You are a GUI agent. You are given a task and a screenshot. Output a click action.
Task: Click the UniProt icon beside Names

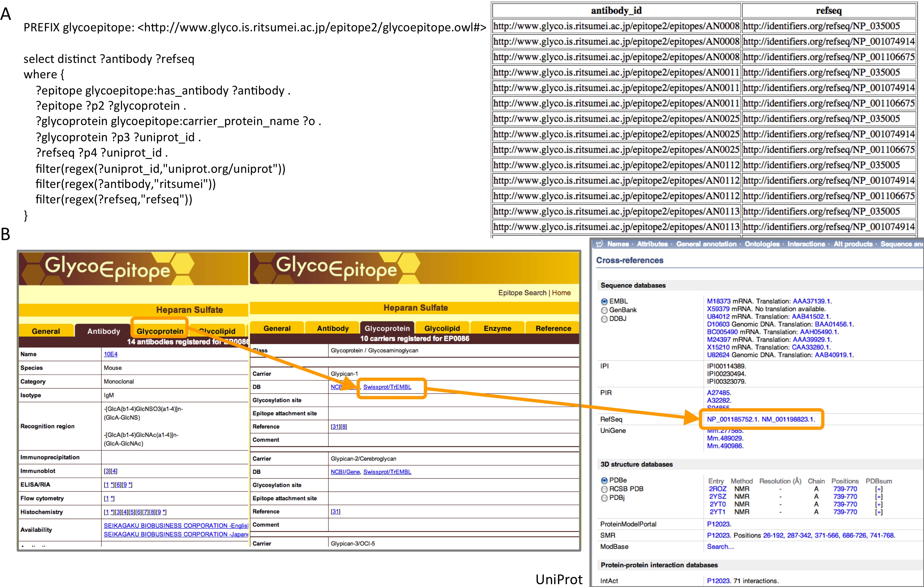[599, 244]
